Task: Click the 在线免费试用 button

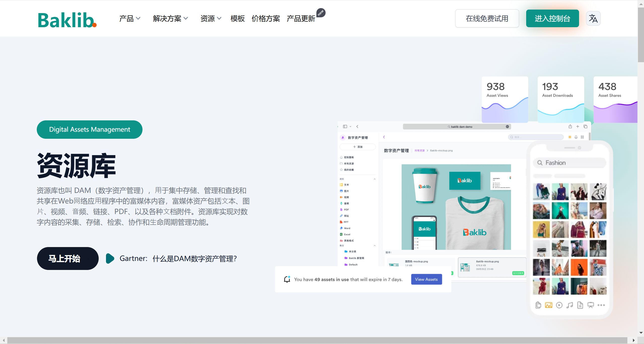Action: 487,18
